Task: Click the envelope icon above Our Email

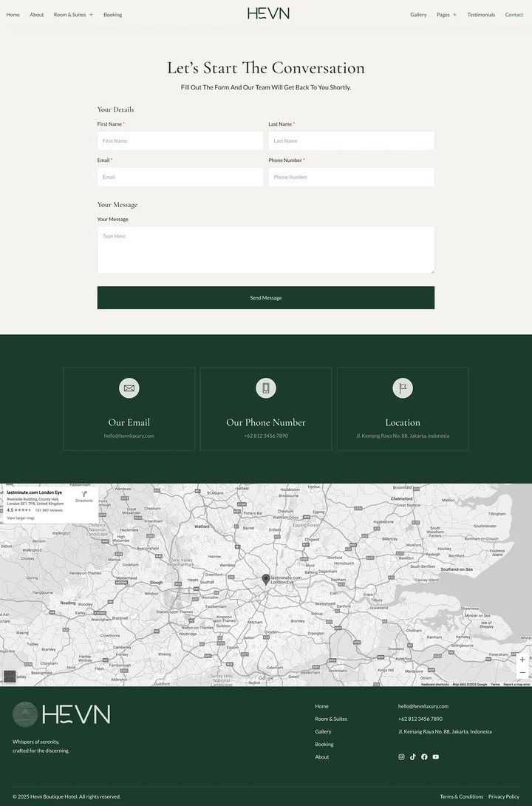Action: tap(129, 388)
